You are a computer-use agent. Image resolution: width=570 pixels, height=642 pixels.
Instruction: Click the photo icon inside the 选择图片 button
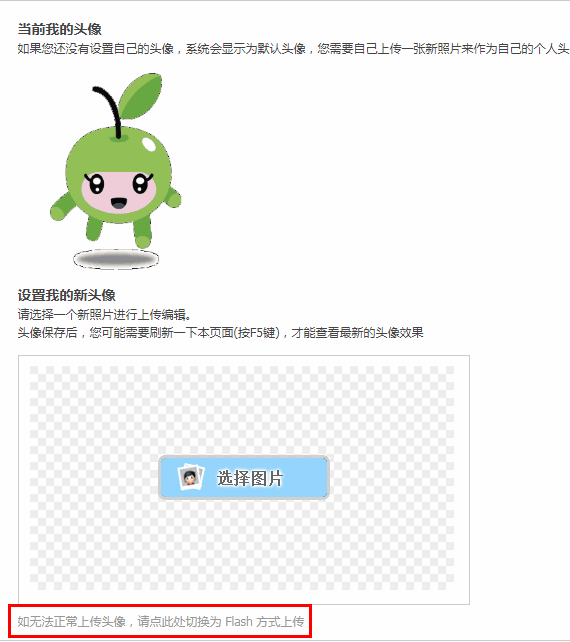pyautogui.click(x=190, y=477)
